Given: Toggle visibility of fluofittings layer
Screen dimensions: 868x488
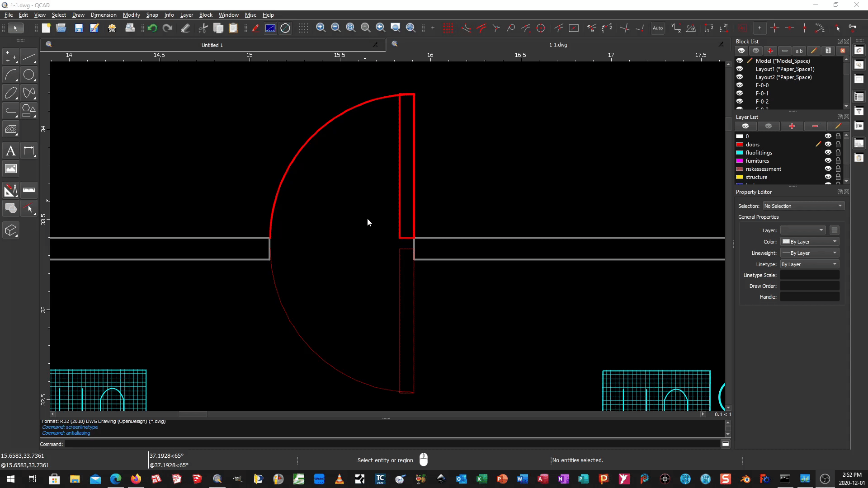Looking at the screenshot, I should coord(828,153).
